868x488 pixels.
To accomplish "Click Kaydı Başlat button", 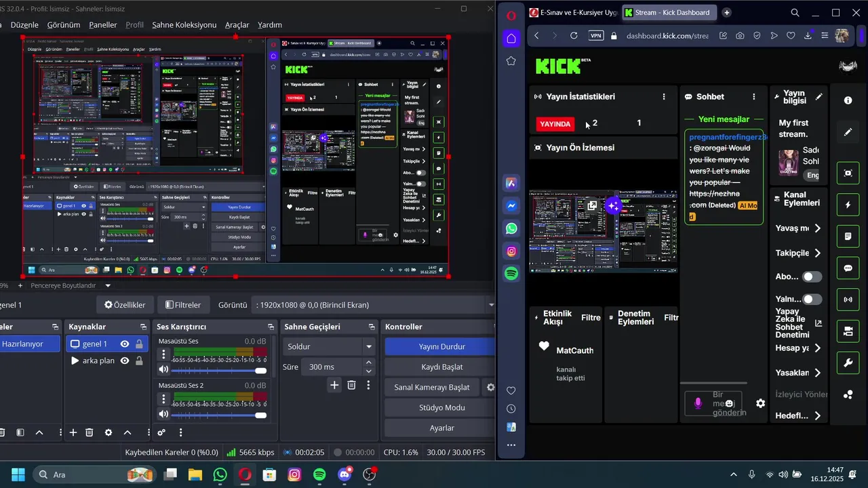I will [441, 367].
